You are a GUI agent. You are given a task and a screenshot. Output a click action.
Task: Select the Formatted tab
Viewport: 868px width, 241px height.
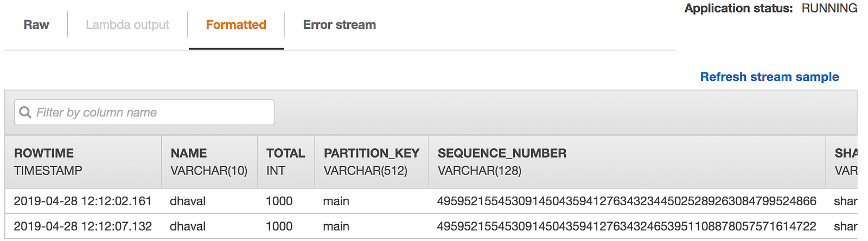236,25
